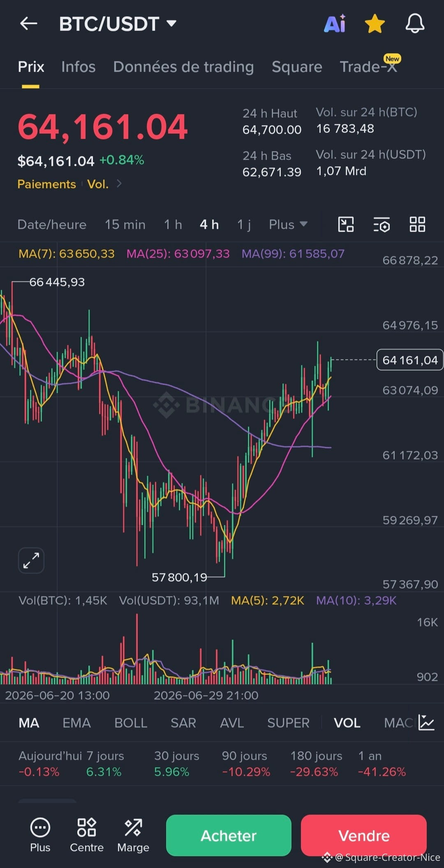Tap the Vol. sur 24 h(BTC) value

345,129
